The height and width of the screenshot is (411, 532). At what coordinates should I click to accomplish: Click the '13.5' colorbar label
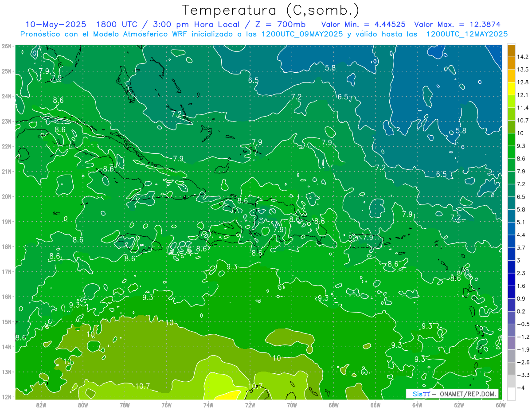(523, 70)
